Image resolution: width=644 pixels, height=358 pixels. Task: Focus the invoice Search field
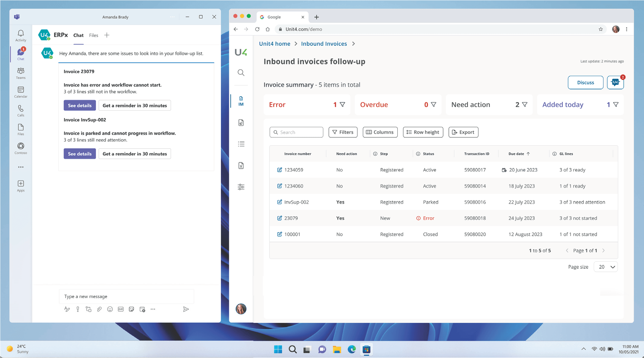tap(296, 132)
